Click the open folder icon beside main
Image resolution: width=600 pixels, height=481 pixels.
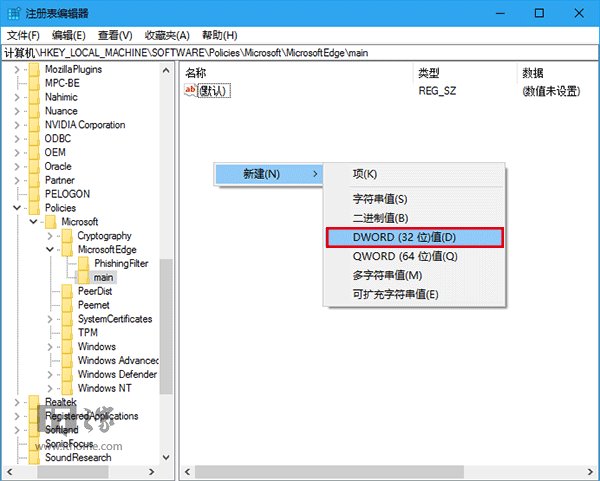click(83, 277)
